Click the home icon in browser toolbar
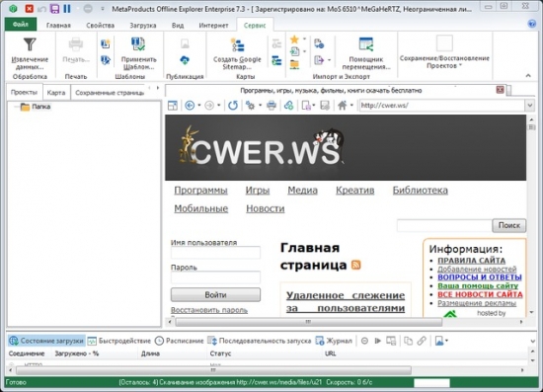 342,106
